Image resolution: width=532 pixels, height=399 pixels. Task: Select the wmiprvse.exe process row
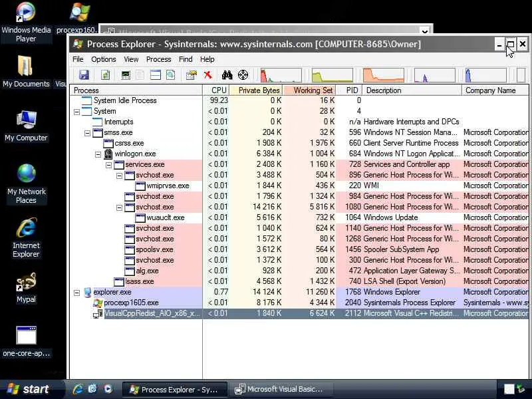tap(299, 186)
